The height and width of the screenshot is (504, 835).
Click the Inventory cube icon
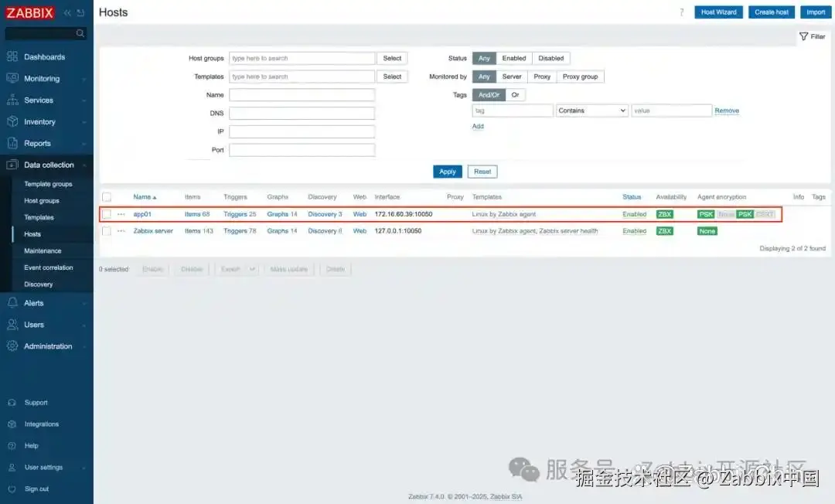pyautogui.click(x=12, y=121)
